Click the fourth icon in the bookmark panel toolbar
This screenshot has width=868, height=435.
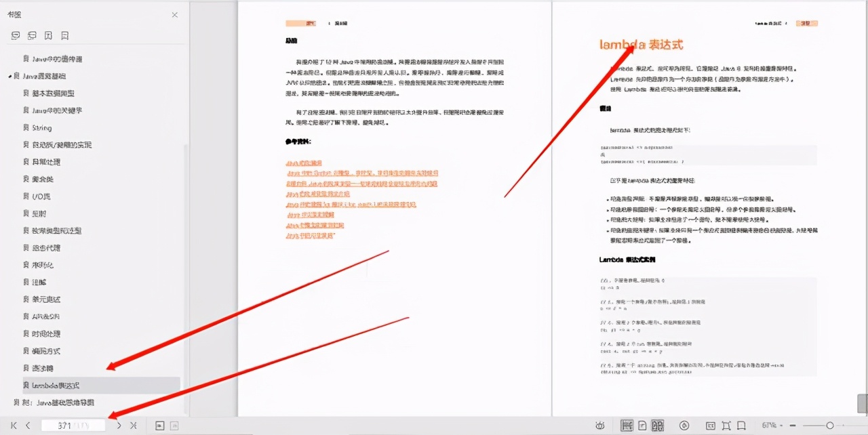point(65,35)
